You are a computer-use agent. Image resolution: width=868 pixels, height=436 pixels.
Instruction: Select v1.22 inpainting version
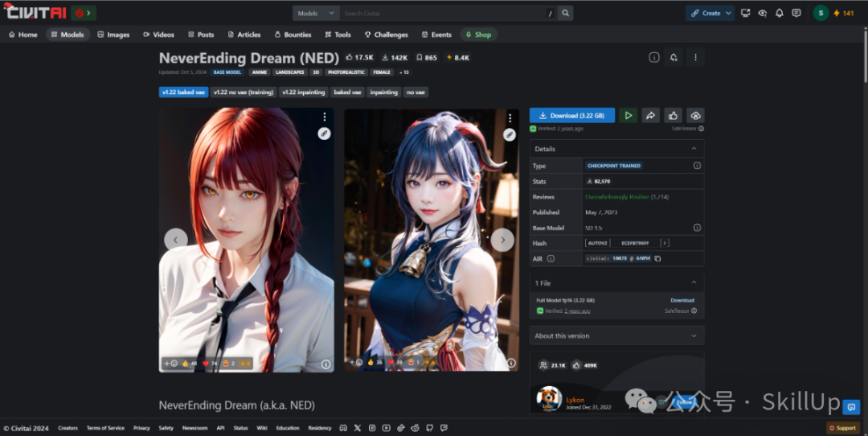pyautogui.click(x=303, y=92)
